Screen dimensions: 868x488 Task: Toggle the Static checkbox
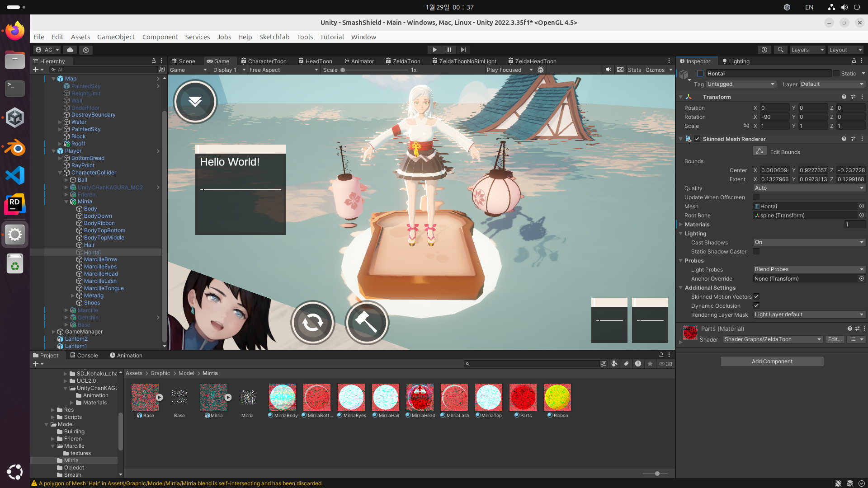[x=836, y=73]
